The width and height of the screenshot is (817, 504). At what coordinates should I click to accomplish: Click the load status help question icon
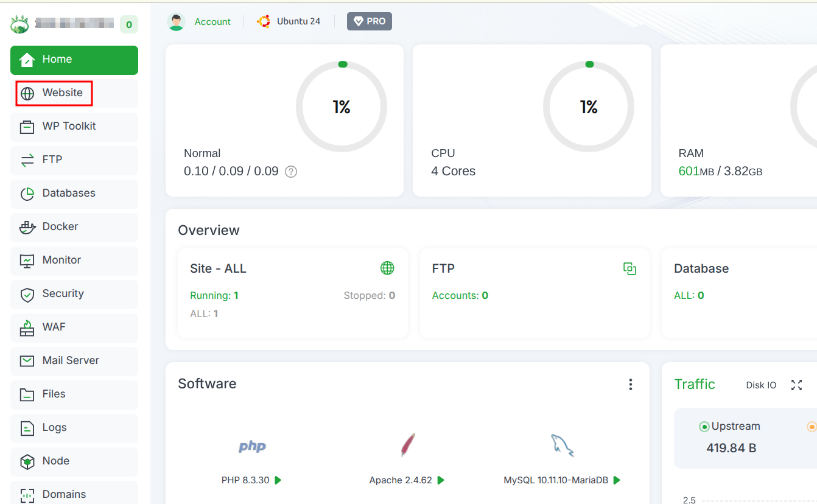click(291, 172)
